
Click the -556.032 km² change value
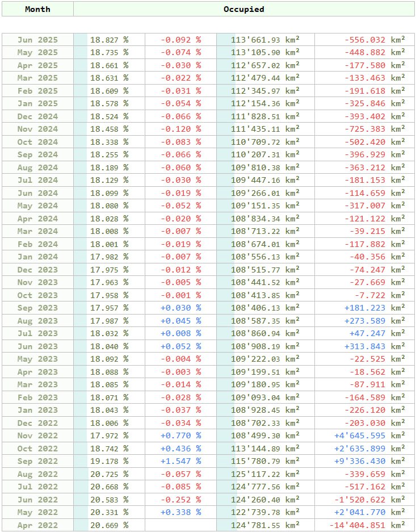[x=375, y=40]
